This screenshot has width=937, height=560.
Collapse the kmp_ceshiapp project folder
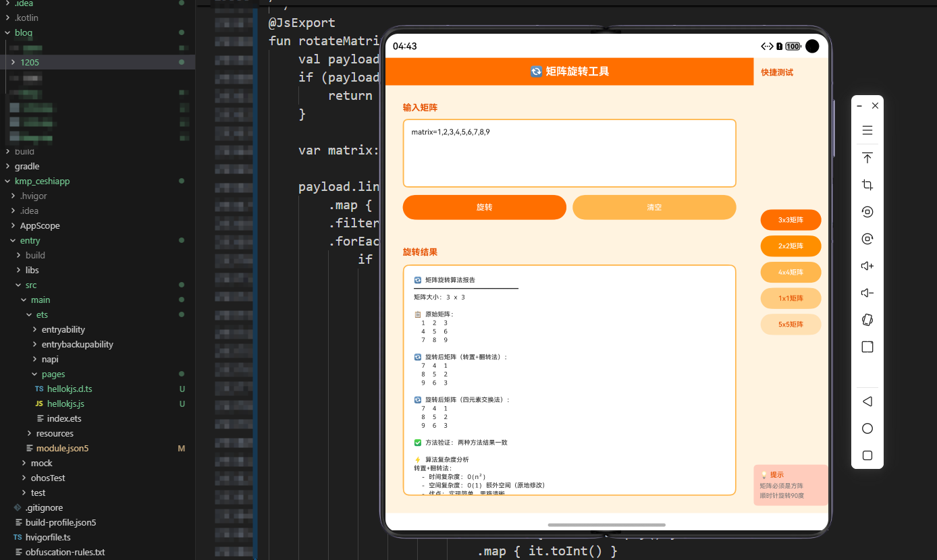tap(7, 181)
